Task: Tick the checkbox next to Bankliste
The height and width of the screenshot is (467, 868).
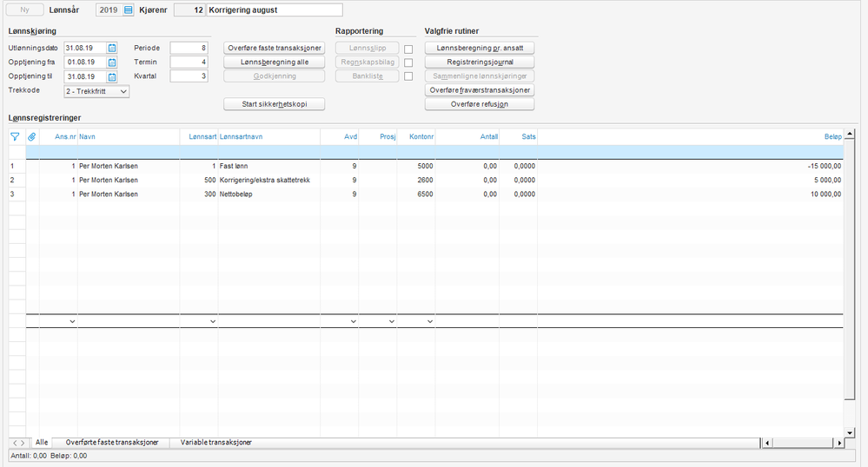Action: (408, 76)
